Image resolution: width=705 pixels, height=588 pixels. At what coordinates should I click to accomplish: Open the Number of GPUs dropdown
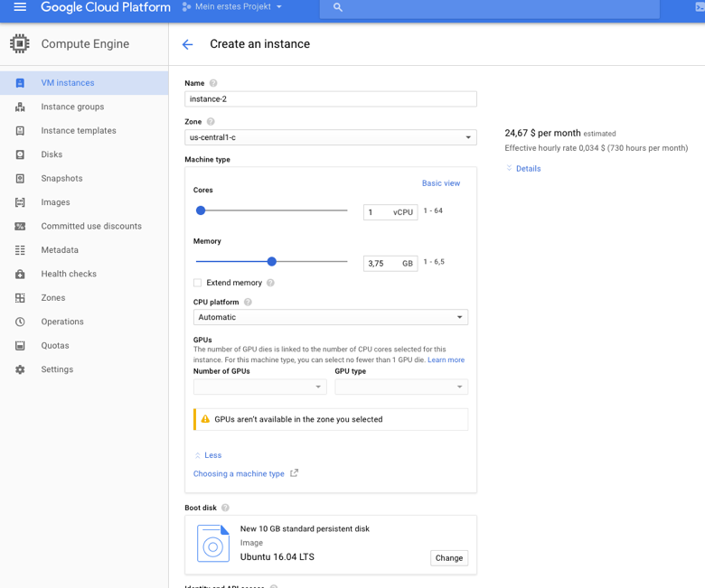coord(260,387)
